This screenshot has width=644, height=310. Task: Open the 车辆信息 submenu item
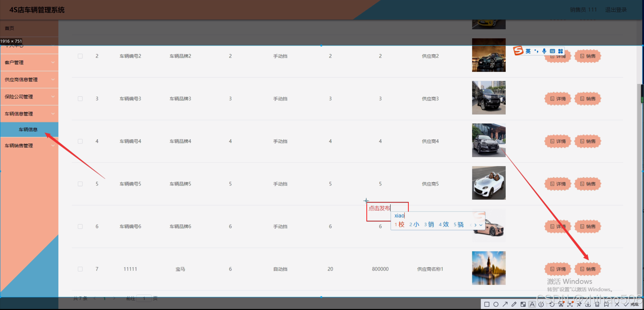(x=28, y=130)
